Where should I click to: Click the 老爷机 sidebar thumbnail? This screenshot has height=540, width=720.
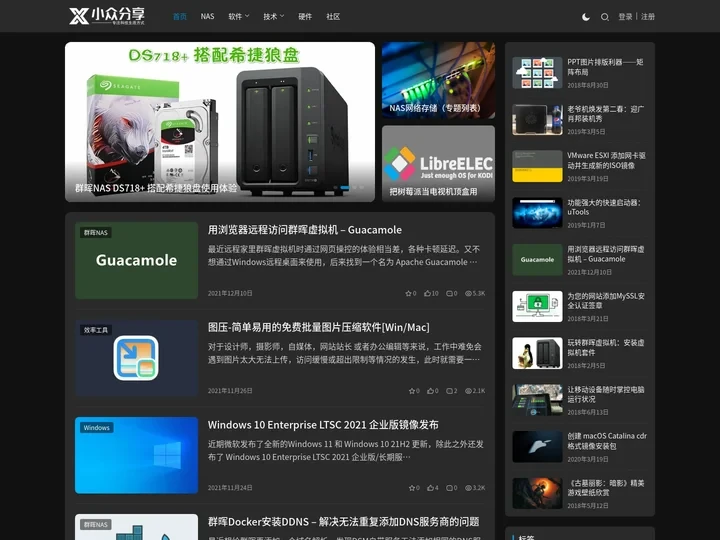point(537,119)
